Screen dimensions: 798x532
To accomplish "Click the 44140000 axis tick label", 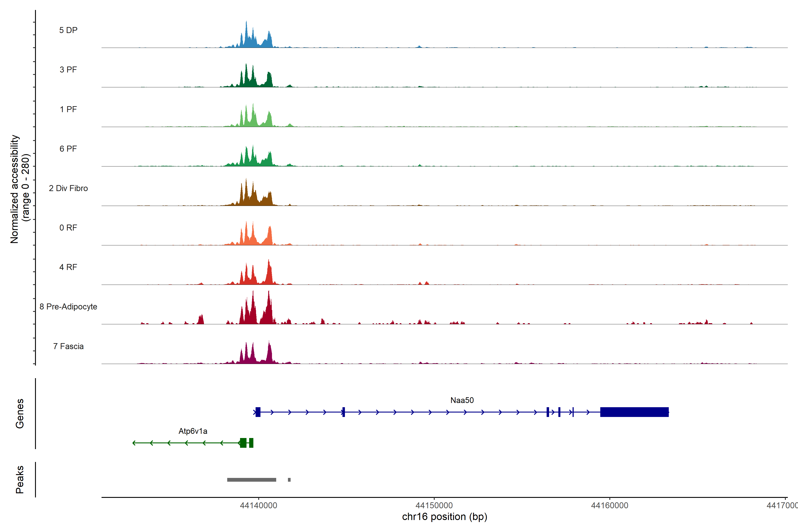I will (x=258, y=506).
